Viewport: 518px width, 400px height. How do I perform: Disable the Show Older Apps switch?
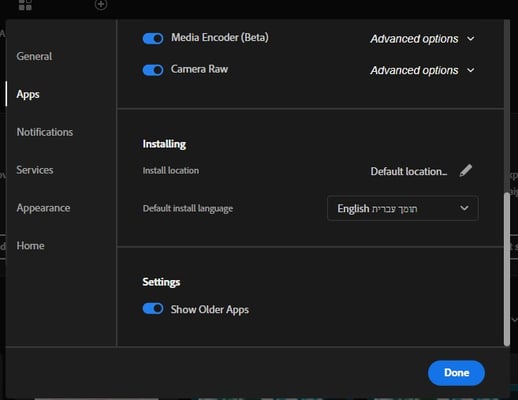click(x=153, y=309)
